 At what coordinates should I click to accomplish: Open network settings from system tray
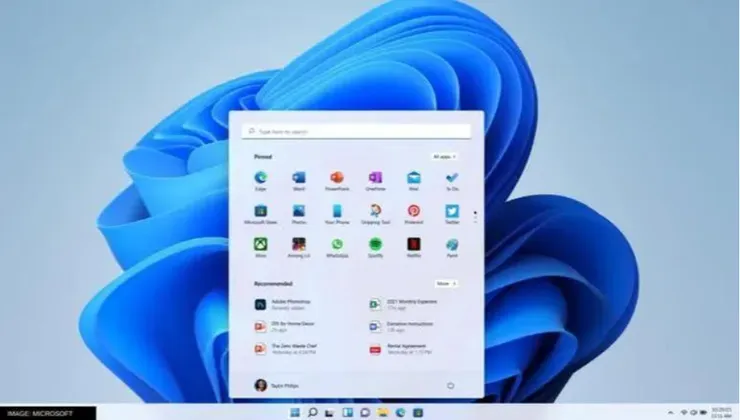(x=684, y=413)
